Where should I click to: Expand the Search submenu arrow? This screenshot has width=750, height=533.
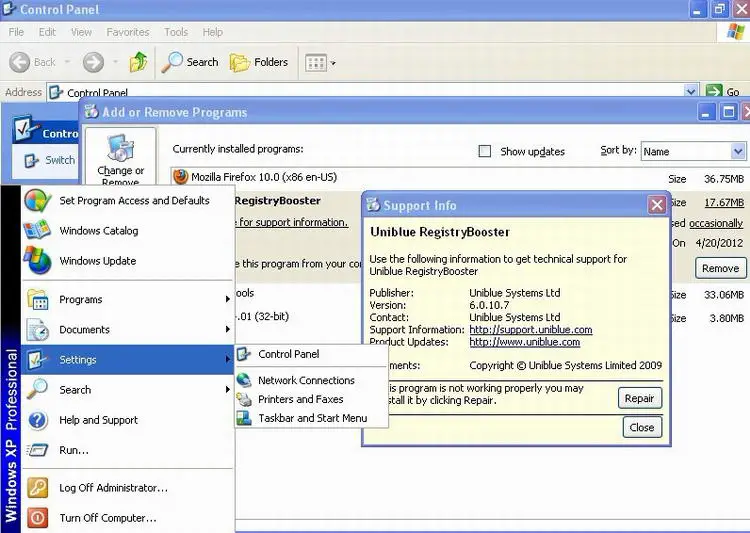tap(228, 390)
